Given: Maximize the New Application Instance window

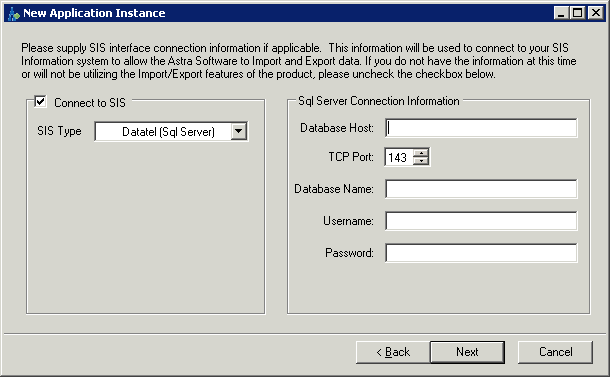Looking at the screenshot, I should (x=578, y=13).
